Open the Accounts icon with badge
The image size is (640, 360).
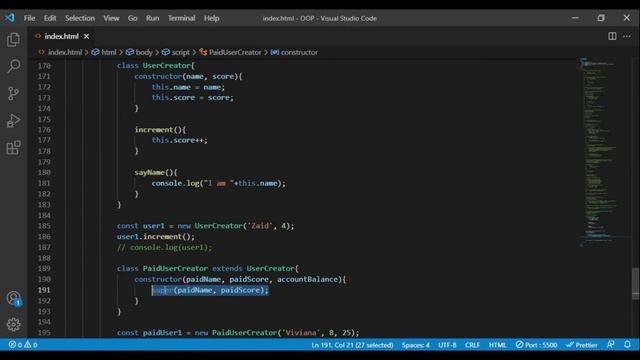point(14,299)
